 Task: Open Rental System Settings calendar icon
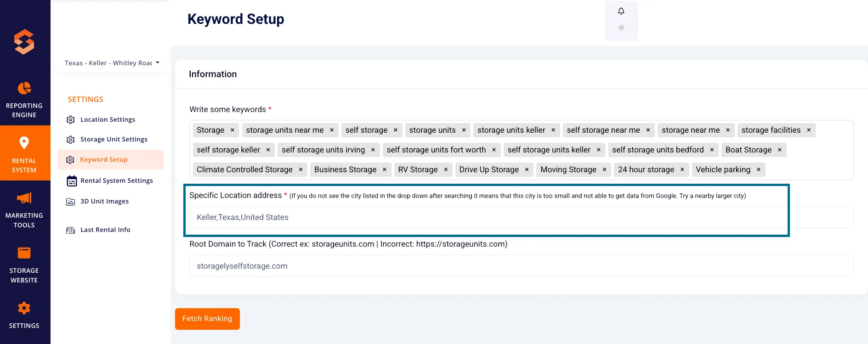coord(71,181)
